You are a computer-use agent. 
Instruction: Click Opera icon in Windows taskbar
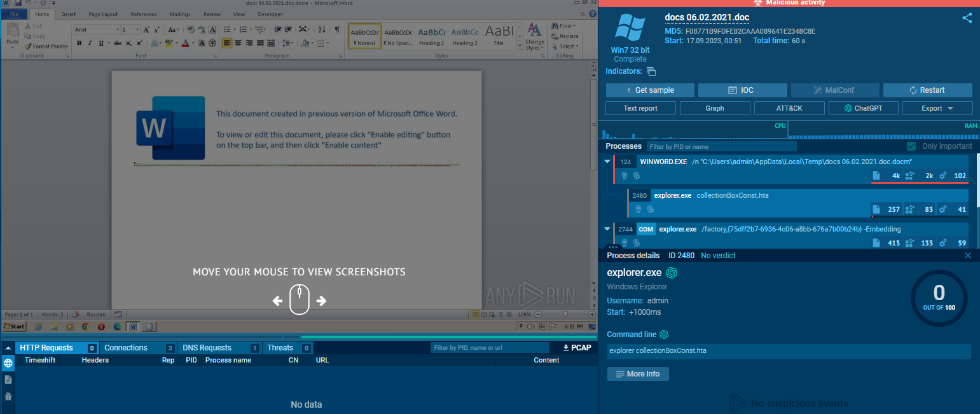101,326
